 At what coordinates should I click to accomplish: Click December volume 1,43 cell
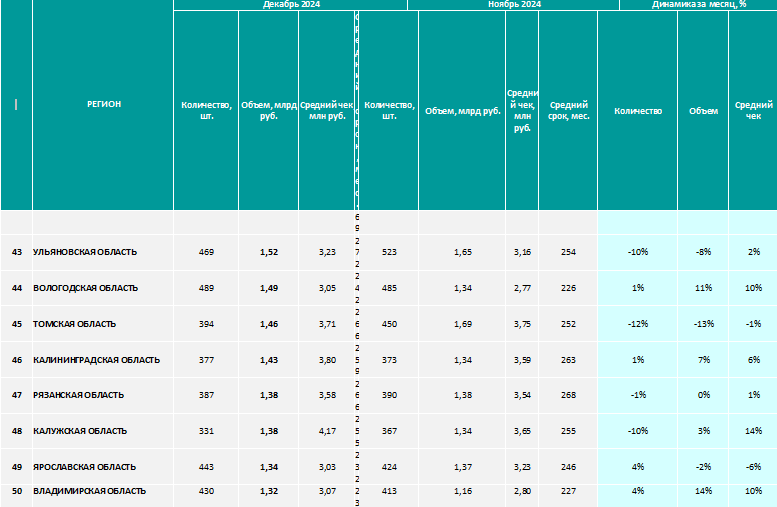pyautogui.click(x=269, y=360)
